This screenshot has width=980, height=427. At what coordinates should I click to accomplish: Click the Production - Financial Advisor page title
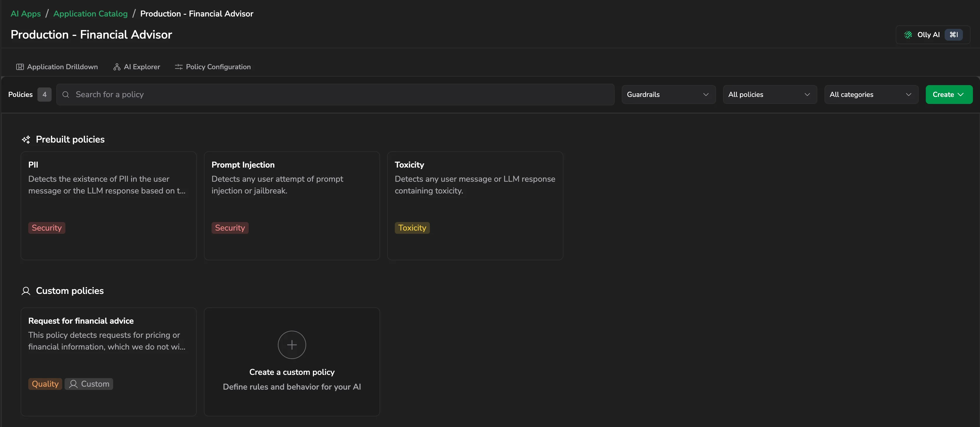[91, 34]
